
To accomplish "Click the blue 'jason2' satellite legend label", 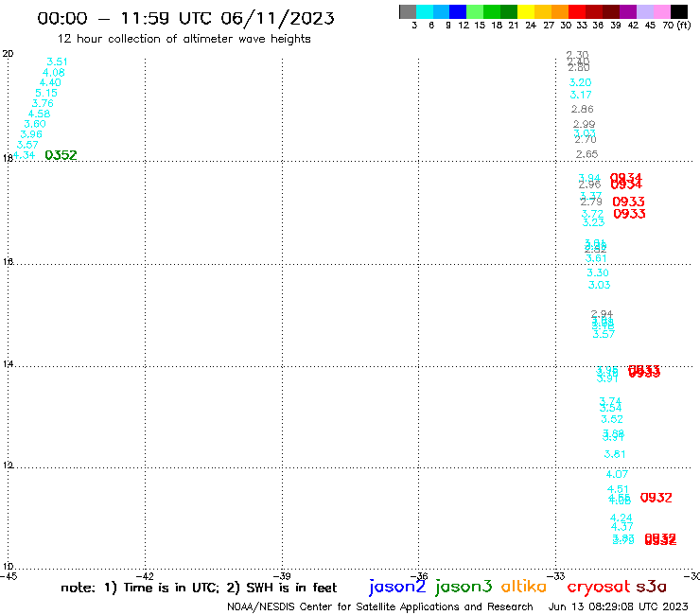I will (397, 587).
